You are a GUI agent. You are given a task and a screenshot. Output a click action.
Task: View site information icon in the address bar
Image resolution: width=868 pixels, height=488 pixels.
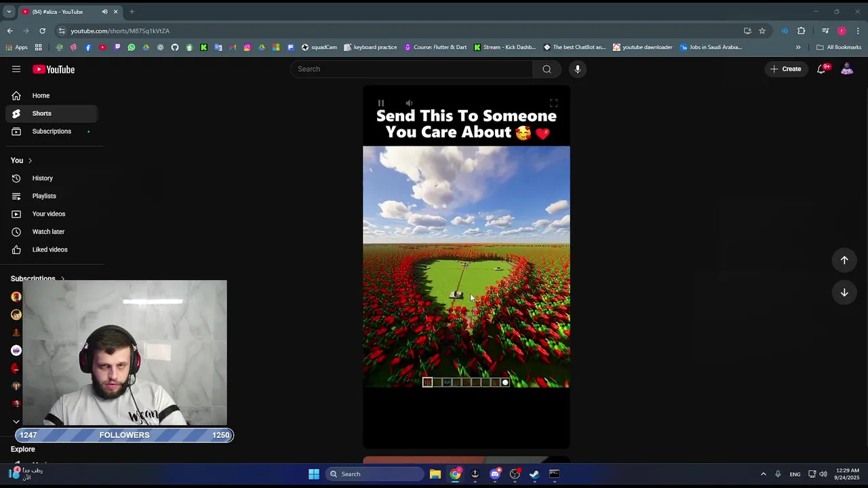point(62,30)
